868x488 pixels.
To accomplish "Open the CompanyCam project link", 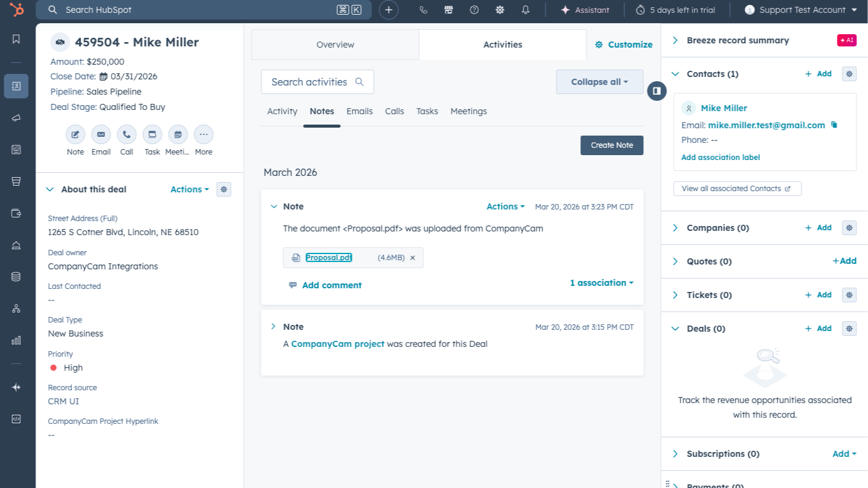I will click(x=337, y=344).
